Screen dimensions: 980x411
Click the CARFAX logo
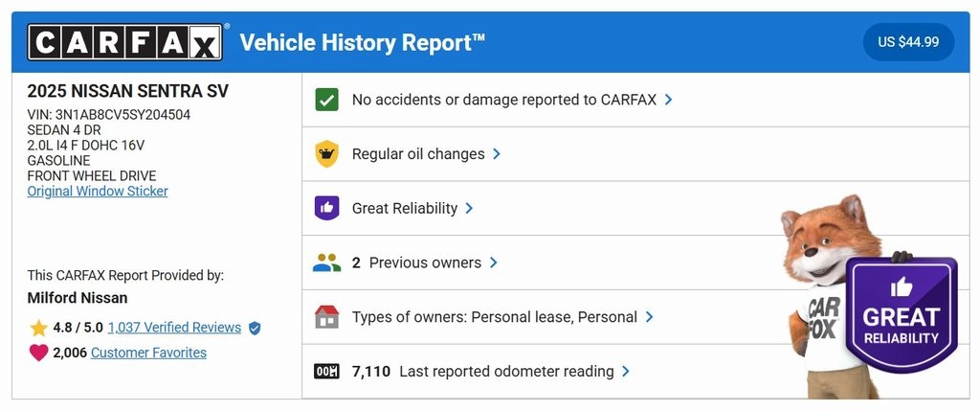[125, 42]
